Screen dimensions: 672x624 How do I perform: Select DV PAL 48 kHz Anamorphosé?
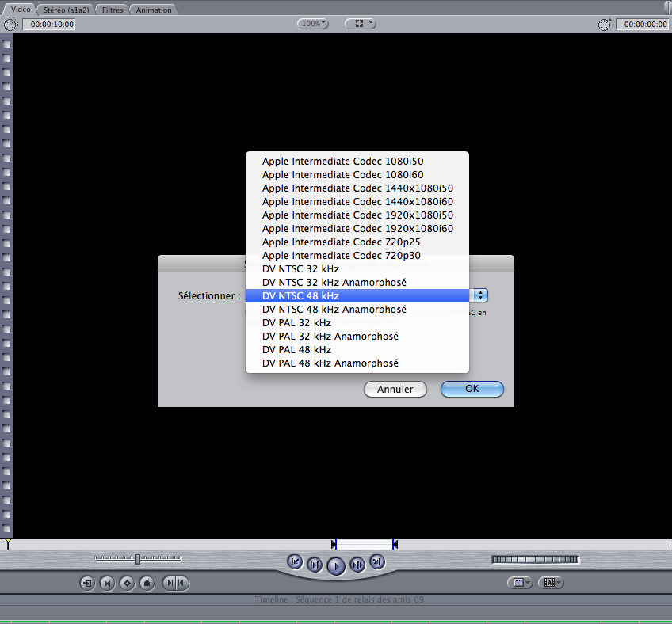(x=357, y=363)
